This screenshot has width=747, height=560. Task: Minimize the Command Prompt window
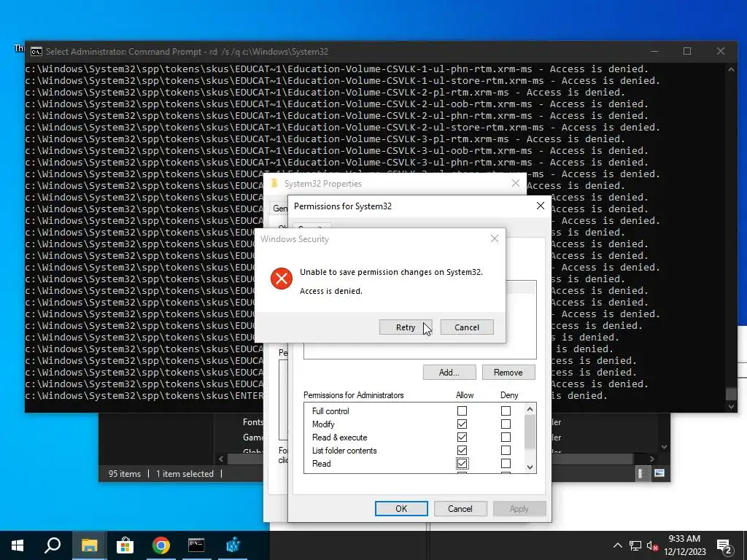click(x=654, y=51)
